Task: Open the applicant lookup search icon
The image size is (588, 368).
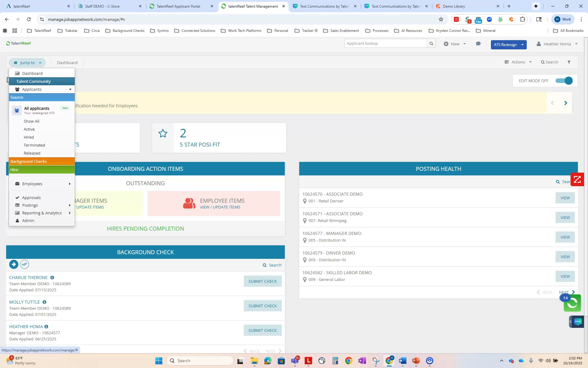Action: tap(431, 43)
